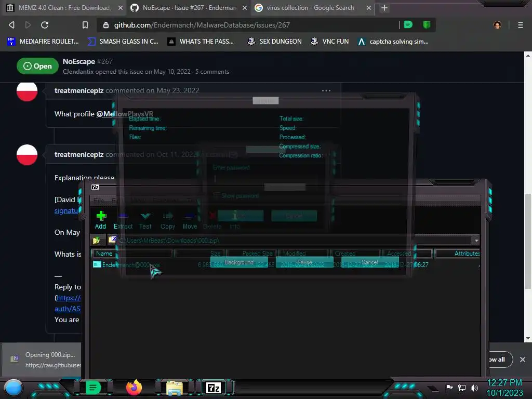Open the green shield extension icon
This screenshot has width=532, height=399.
(427, 24)
